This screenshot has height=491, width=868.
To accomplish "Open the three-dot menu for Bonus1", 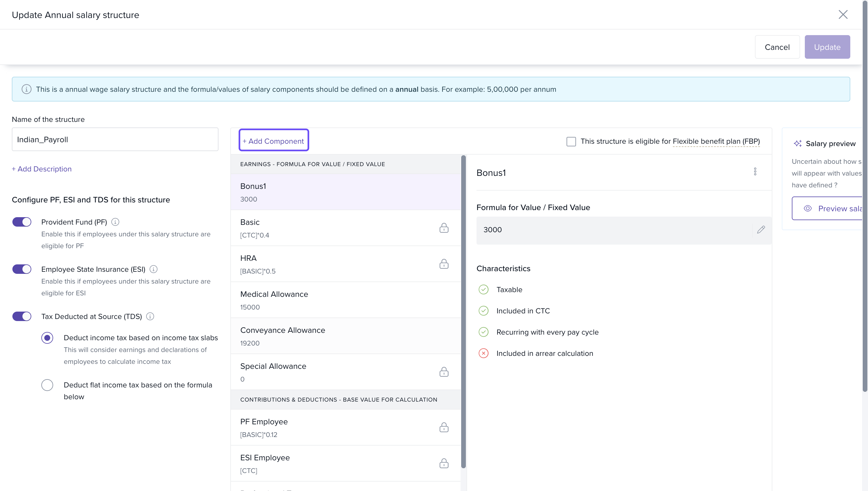I will click(755, 172).
